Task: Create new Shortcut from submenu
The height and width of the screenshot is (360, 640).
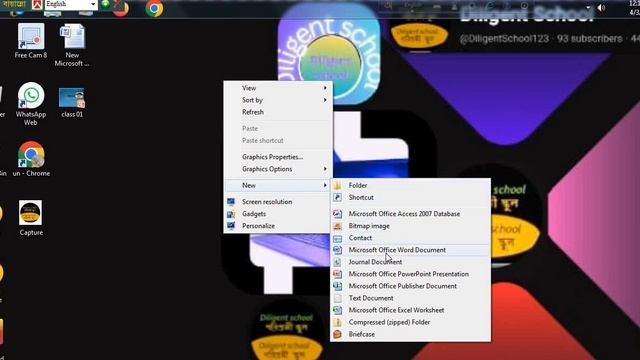Action: click(x=410, y=197)
